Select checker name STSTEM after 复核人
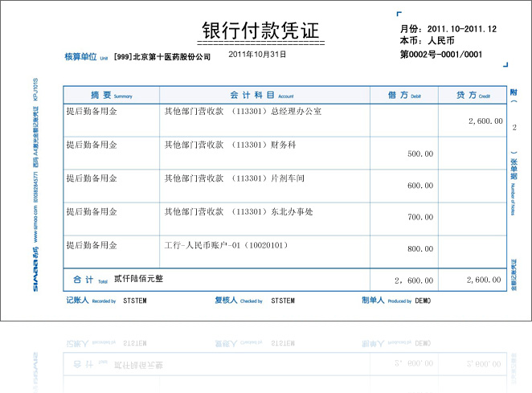The width and height of the screenshot is (532, 393). [283, 301]
